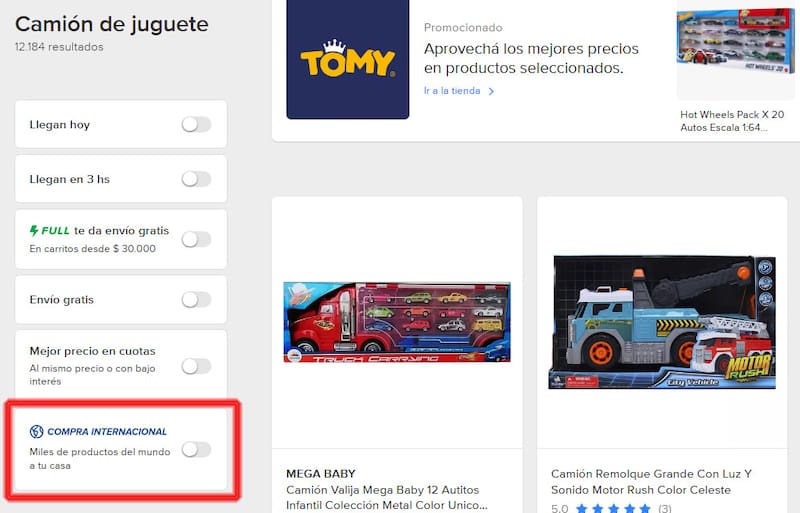Open Camión Valija Mega Baby 12 Autitos listing
This screenshot has width=800, height=513.
coord(386,498)
